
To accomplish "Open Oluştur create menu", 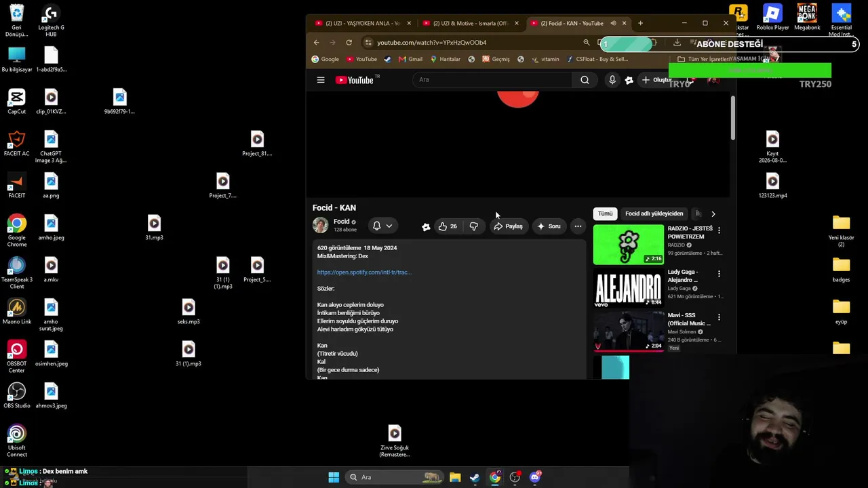I will pyautogui.click(x=657, y=80).
